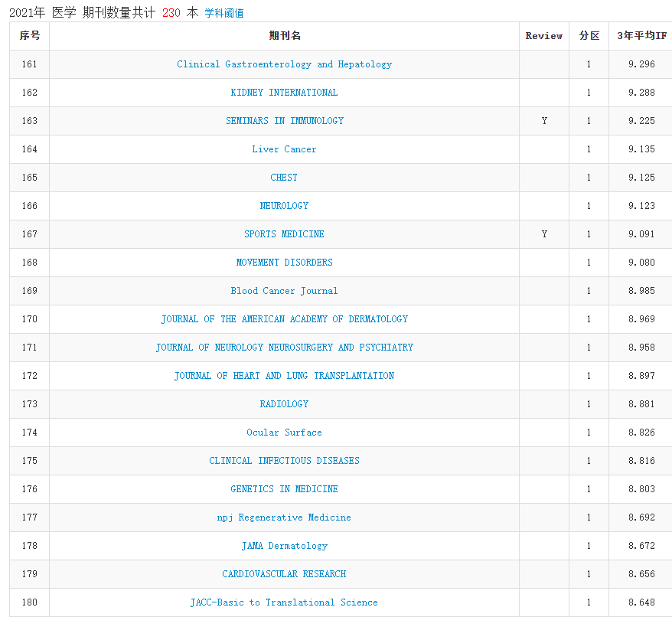Screen dimensions: 672x617
Task: Select the 8.656 impact factor value
Action: click(x=641, y=573)
